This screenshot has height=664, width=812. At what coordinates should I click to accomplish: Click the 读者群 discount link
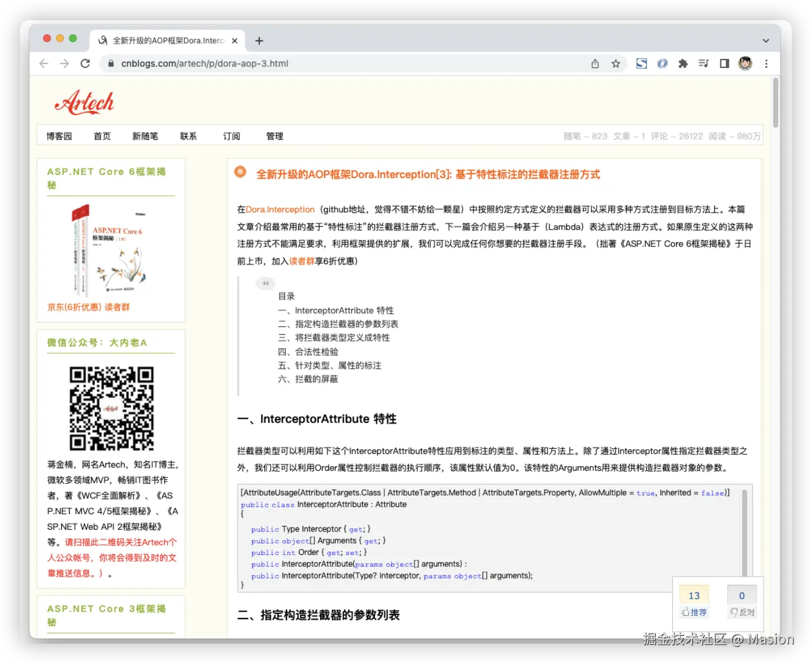coord(303,261)
